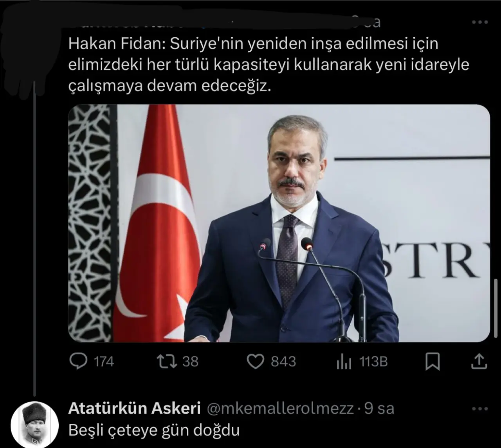501x448 pixels.
Task: Open the Atatürkün Askeri display name
Action: (x=135, y=408)
